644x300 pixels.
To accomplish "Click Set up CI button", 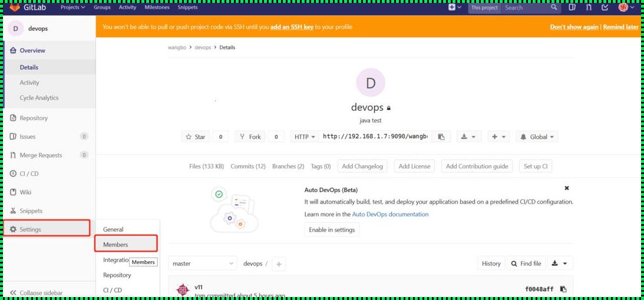I will (x=536, y=166).
